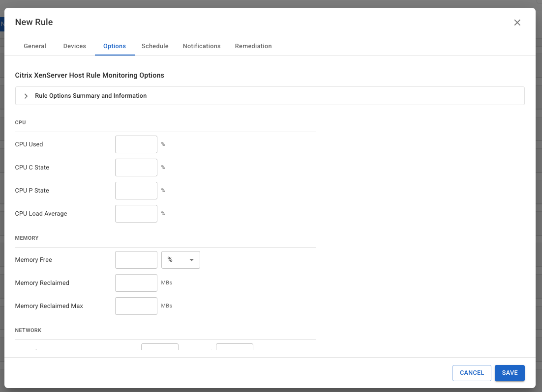Click the CPU Used input field
This screenshot has height=392, width=542.
(136, 144)
